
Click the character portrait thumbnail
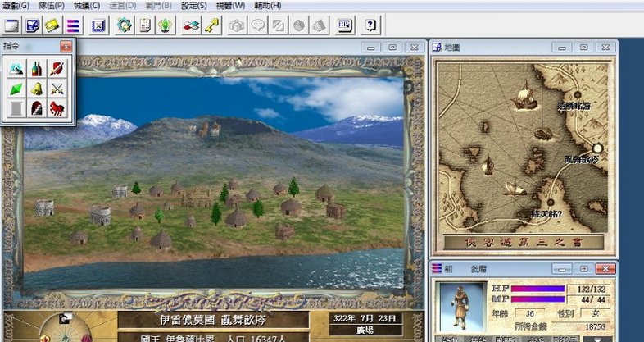[x=460, y=307]
